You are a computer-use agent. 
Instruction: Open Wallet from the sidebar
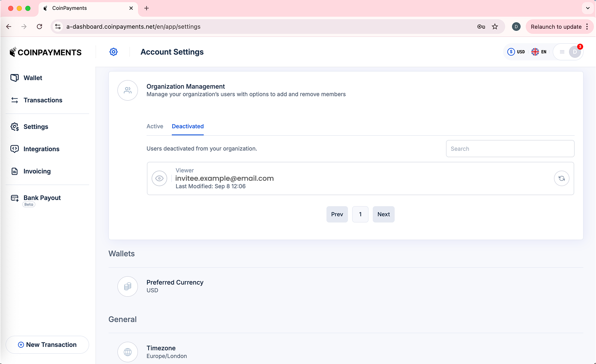[33, 78]
